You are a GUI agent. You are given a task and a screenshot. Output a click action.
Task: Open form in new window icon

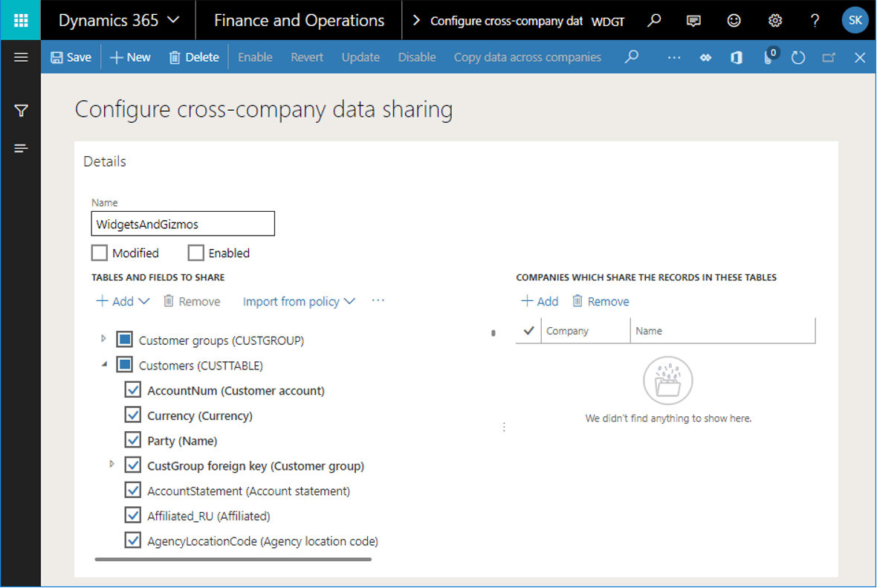click(x=829, y=58)
